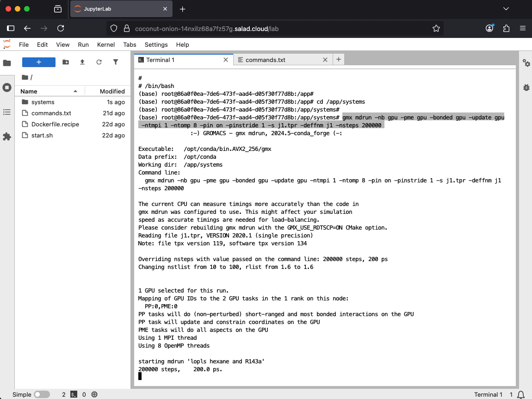The height and width of the screenshot is (399, 532).
Task: Click the Upload Files icon
Action: tap(82, 62)
